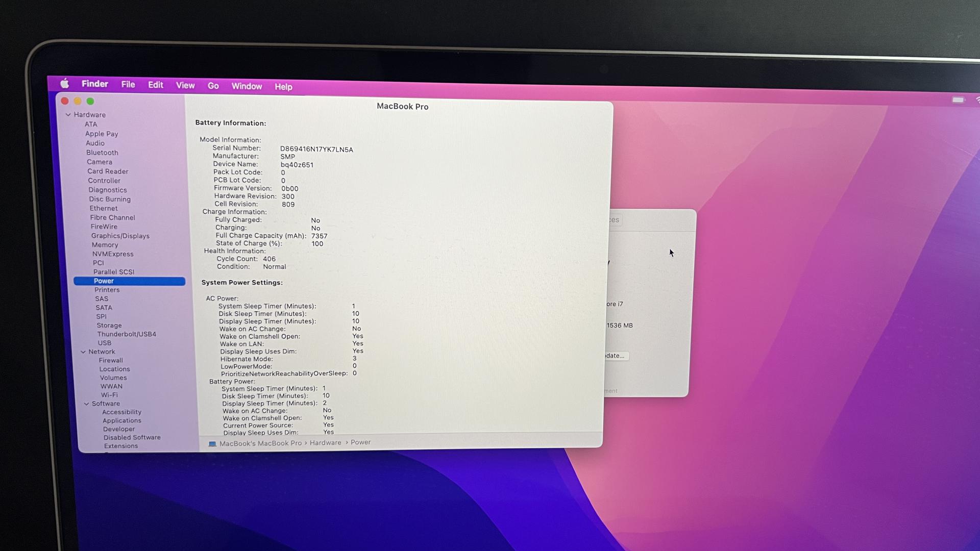Select Bluetooth in the sidebar
This screenshot has height=551, width=980.
pos(102,153)
